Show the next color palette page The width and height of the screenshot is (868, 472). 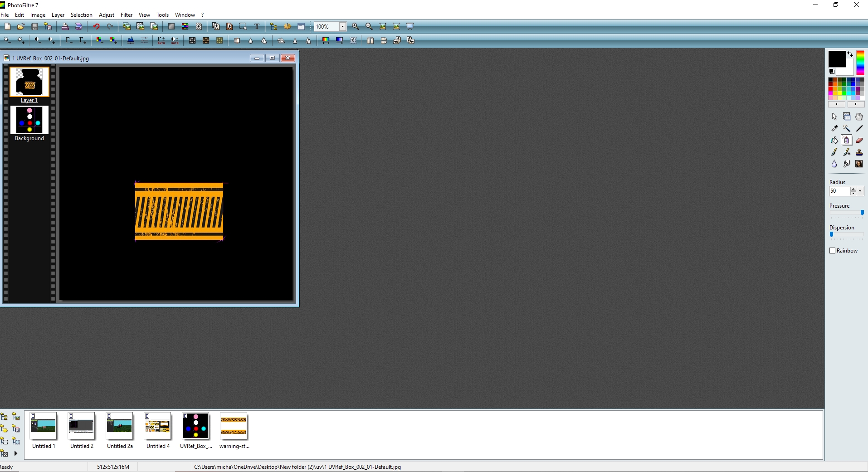pyautogui.click(x=856, y=104)
